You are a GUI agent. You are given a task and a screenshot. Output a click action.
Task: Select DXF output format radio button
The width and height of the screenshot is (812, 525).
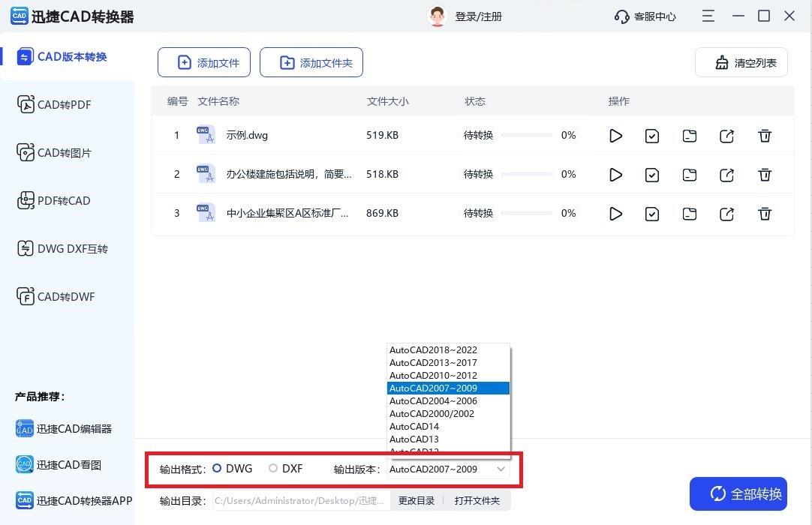[273, 469]
